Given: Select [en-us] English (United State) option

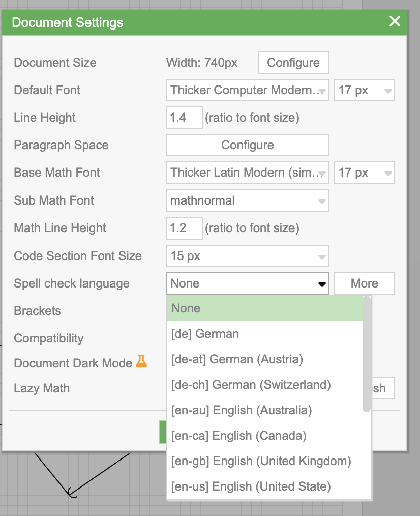Looking at the screenshot, I should point(265,486).
